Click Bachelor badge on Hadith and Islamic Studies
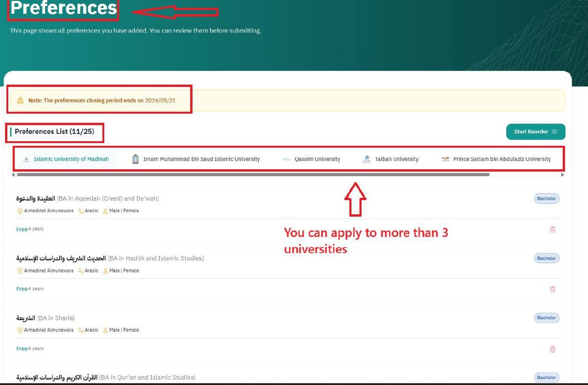Image resolution: width=588 pixels, height=385 pixels. click(546, 258)
